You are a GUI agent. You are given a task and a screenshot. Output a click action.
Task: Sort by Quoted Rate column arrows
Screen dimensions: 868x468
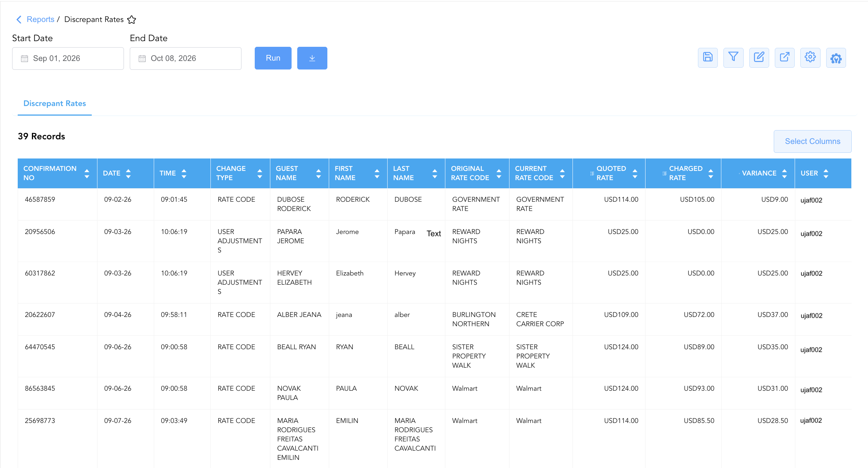(635, 173)
